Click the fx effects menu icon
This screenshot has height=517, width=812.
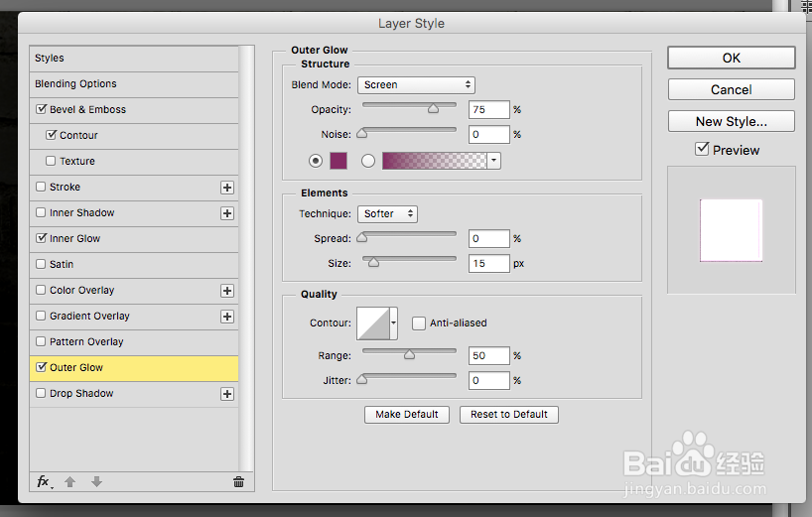pyautogui.click(x=43, y=481)
